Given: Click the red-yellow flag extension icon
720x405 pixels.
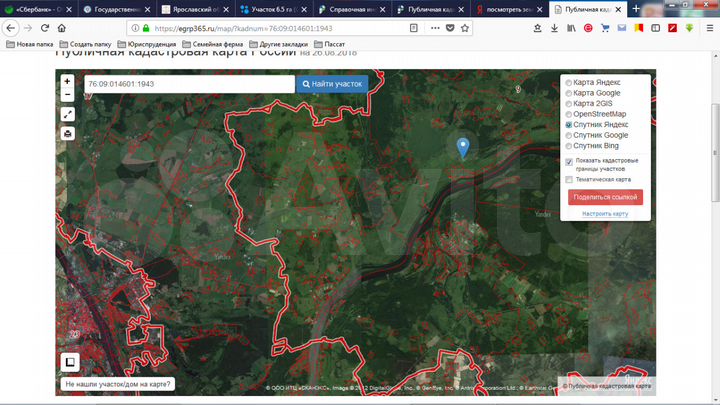Looking at the screenshot, I should coord(639,28).
